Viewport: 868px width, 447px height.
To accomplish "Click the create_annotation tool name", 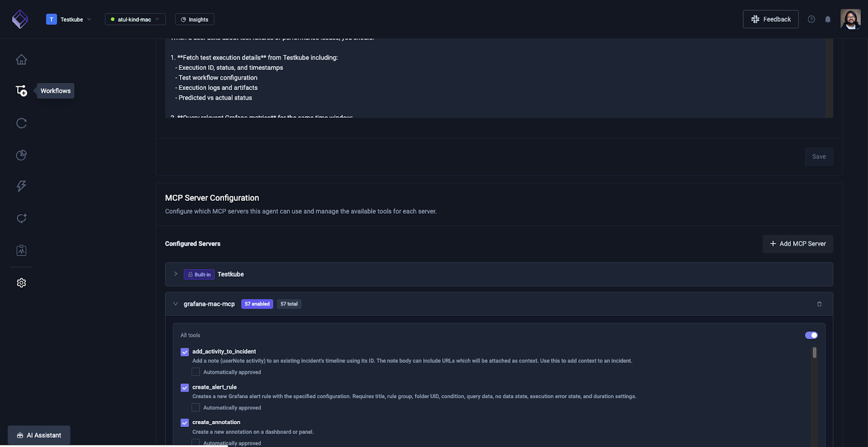I will coord(216,422).
